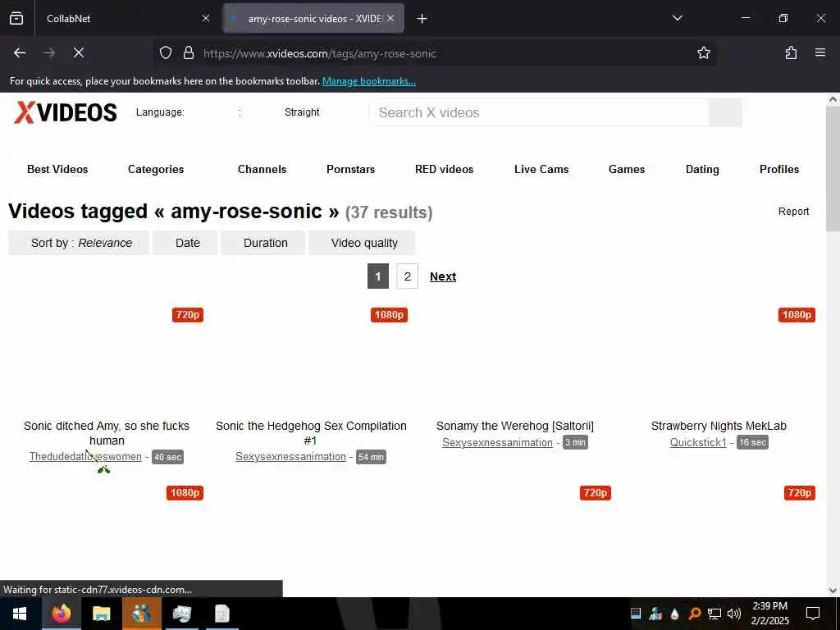Open the Dating menu item
The height and width of the screenshot is (630, 840).
point(702,169)
